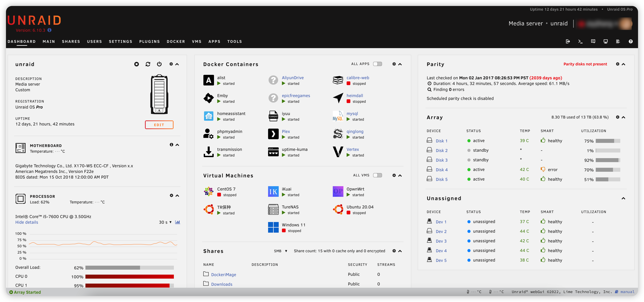Viewport: 644px width, 302px height.
Task: Open the Array settings gear
Action: [617, 117]
